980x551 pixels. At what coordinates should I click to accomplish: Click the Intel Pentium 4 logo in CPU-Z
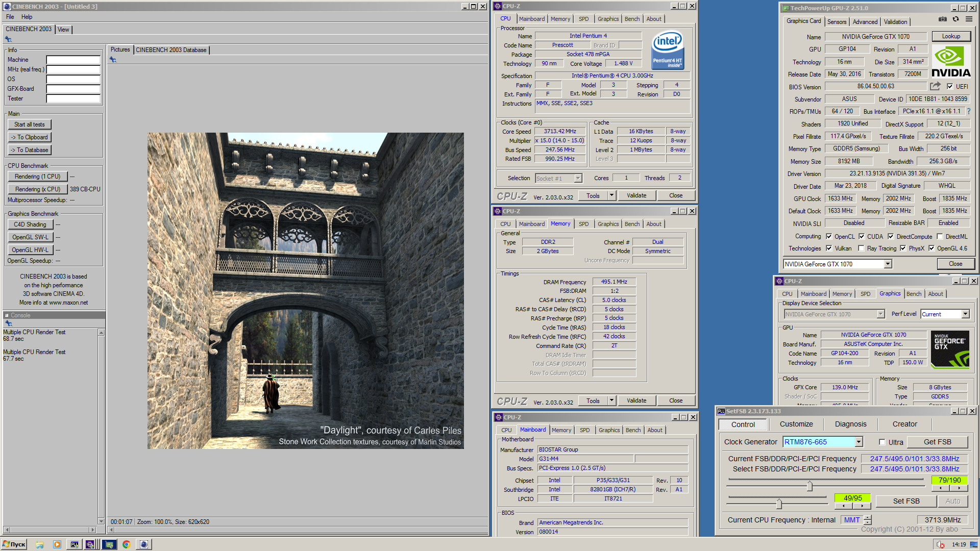(x=668, y=50)
